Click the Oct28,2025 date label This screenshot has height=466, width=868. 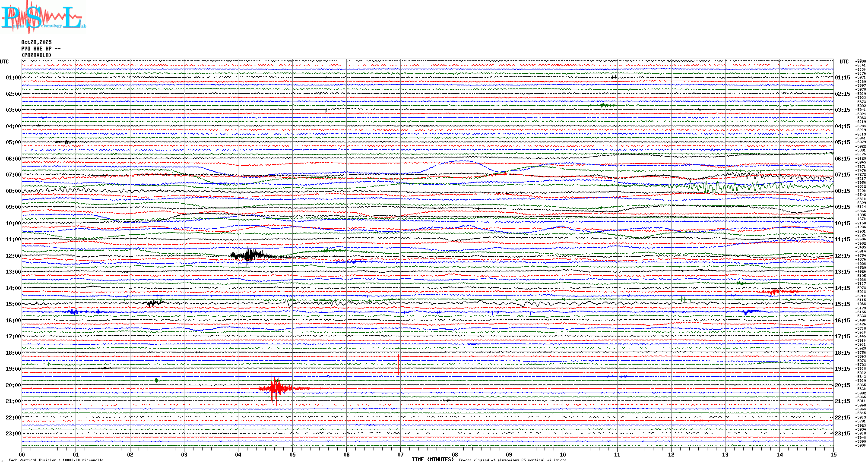click(x=36, y=42)
